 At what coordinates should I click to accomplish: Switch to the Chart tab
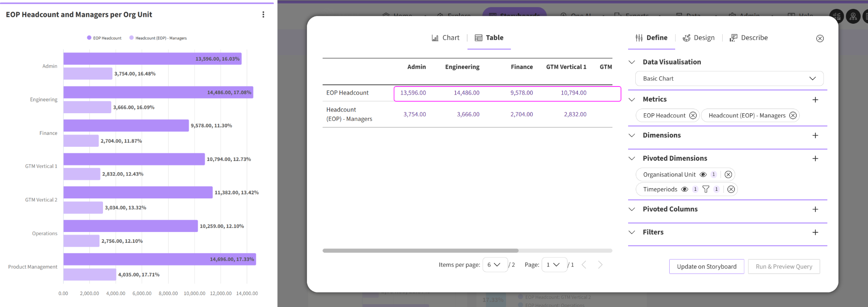click(x=445, y=38)
